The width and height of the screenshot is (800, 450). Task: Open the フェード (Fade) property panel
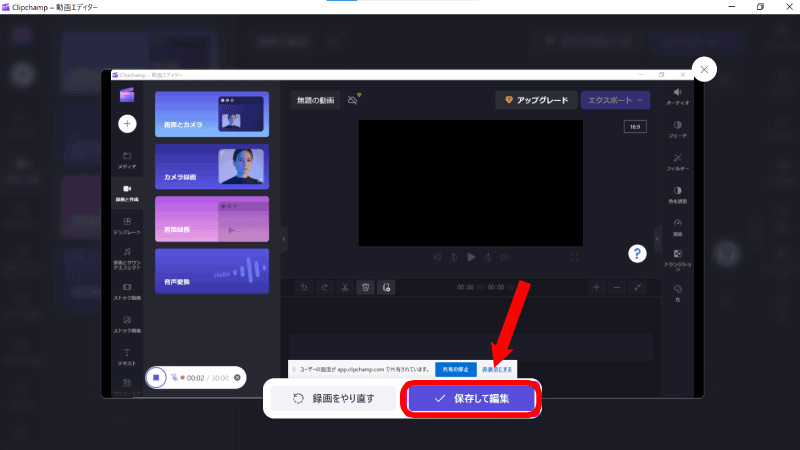pos(678,130)
